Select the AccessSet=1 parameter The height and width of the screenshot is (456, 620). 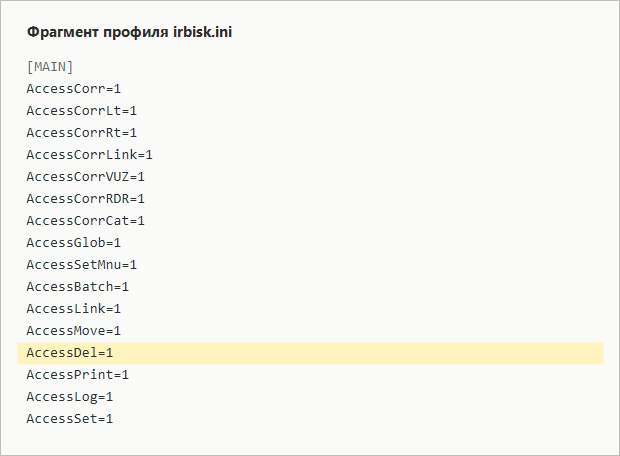(70, 418)
